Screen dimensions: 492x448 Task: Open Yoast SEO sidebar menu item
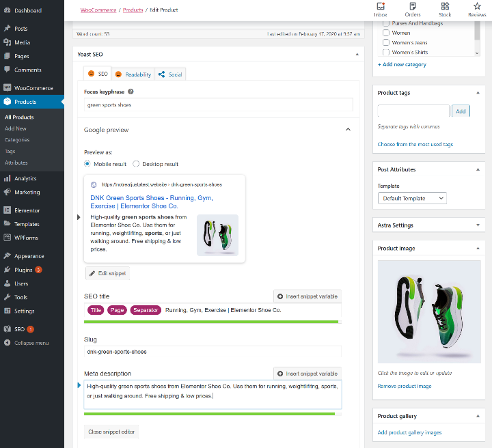pos(20,329)
